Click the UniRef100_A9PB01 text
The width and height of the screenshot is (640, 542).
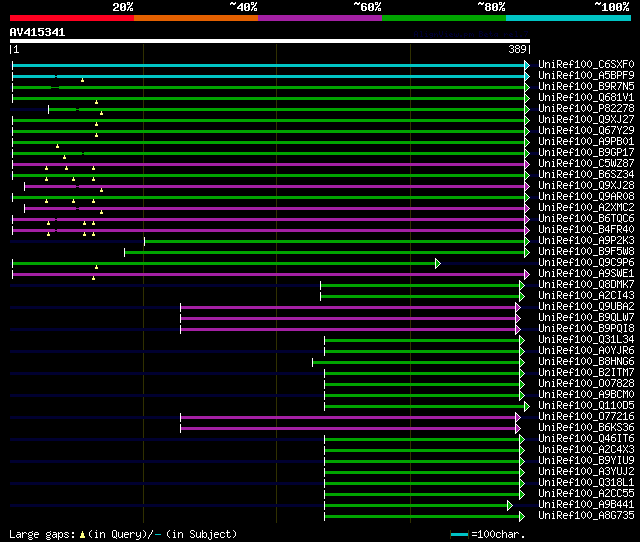586,142
